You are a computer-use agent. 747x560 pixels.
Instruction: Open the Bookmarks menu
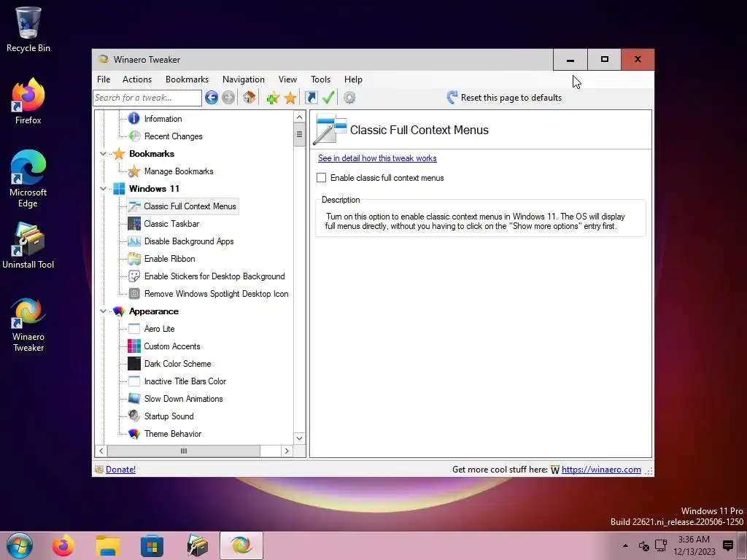(x=187, y=79)
